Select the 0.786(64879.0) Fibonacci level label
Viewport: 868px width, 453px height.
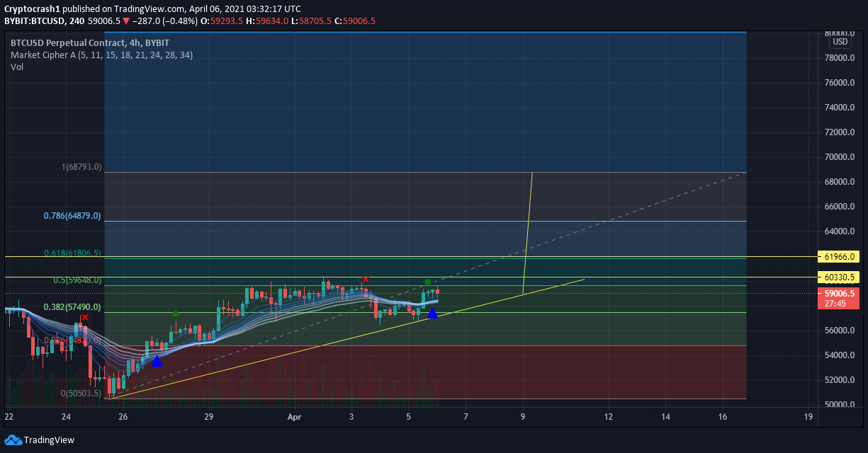coord(72,215)
